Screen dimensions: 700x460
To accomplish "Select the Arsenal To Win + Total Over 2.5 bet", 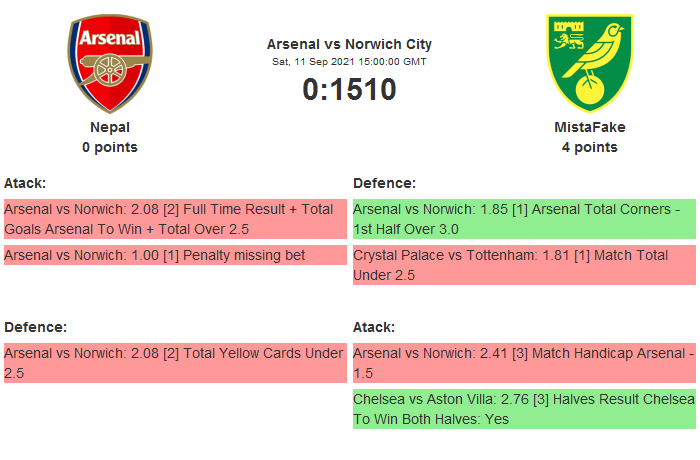I will point(174,220).
